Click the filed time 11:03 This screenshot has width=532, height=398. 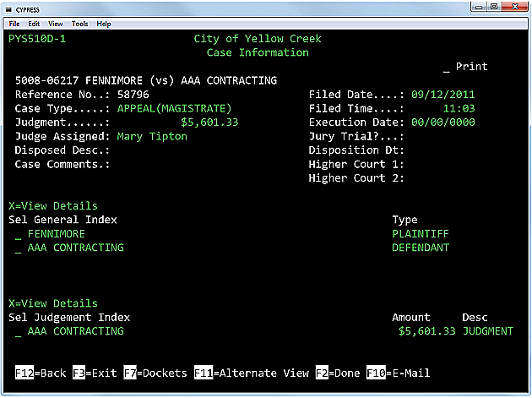(459, 108)
